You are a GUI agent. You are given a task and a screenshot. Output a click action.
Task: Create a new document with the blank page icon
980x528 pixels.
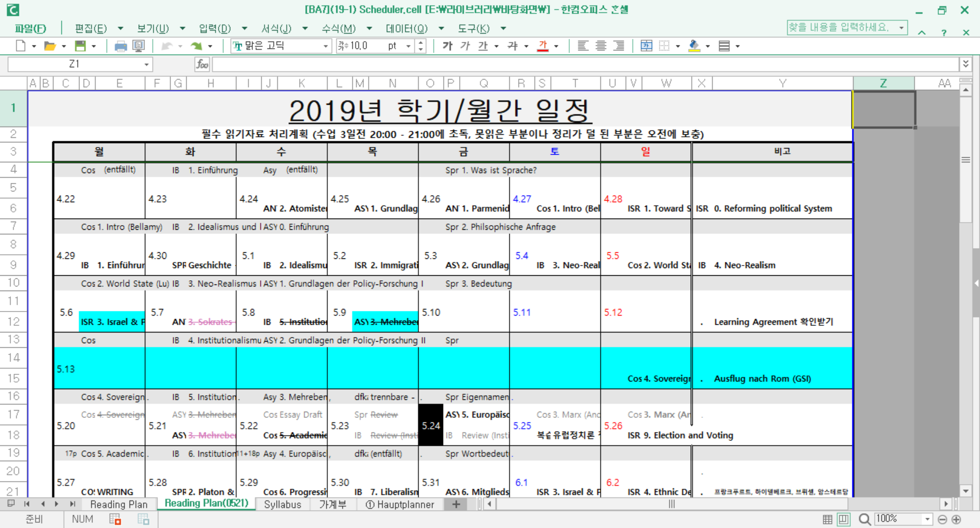pos(20,46)
